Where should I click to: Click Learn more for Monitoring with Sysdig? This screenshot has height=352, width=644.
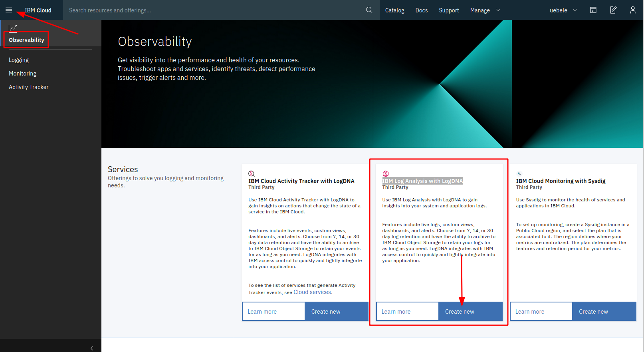pyautogui.click(x=541, y=311)
